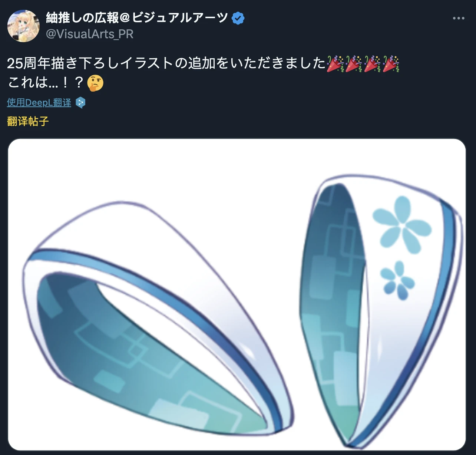The height and width of the screenshot is (455, 476).
Task: Open the 使用DeepL翻译 link
Action: pyautogui.click(x=39, y=103)
